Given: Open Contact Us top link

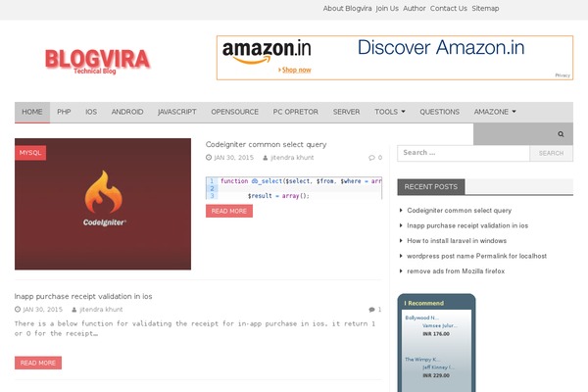Looking at the screenshot, I should coord(449,8).
